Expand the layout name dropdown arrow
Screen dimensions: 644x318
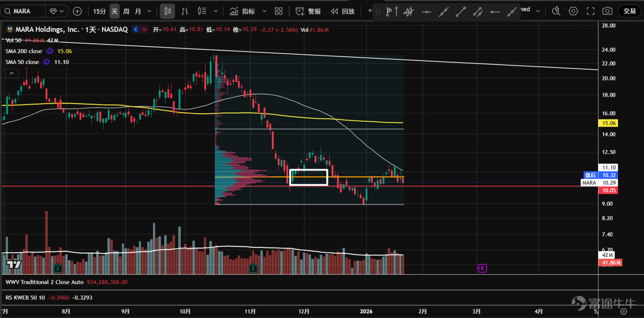point(538,11)
